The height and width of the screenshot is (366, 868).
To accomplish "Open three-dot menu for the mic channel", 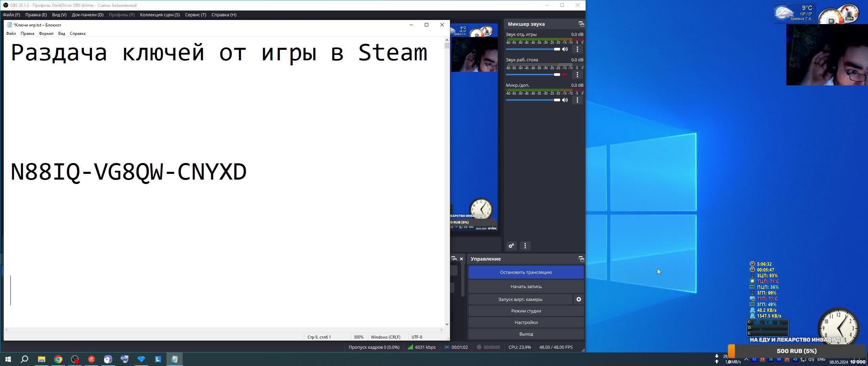I will click(x=577, y=100).
